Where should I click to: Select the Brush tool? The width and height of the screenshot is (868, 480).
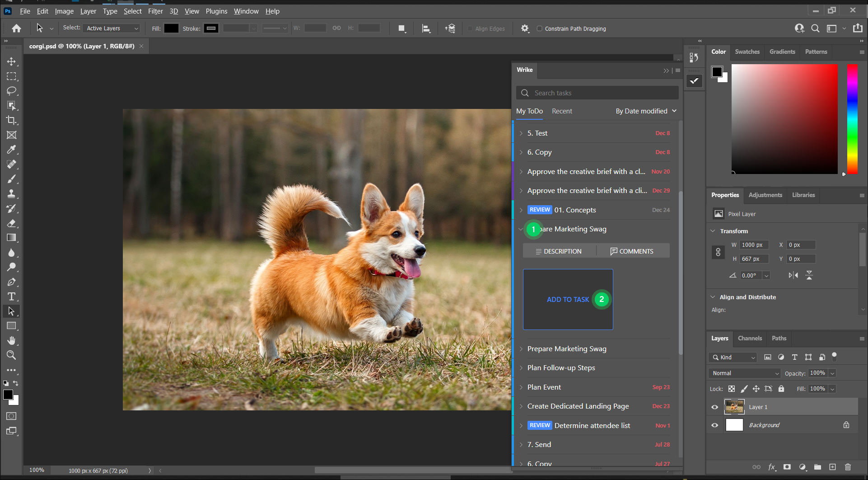(x=12, y=179)
